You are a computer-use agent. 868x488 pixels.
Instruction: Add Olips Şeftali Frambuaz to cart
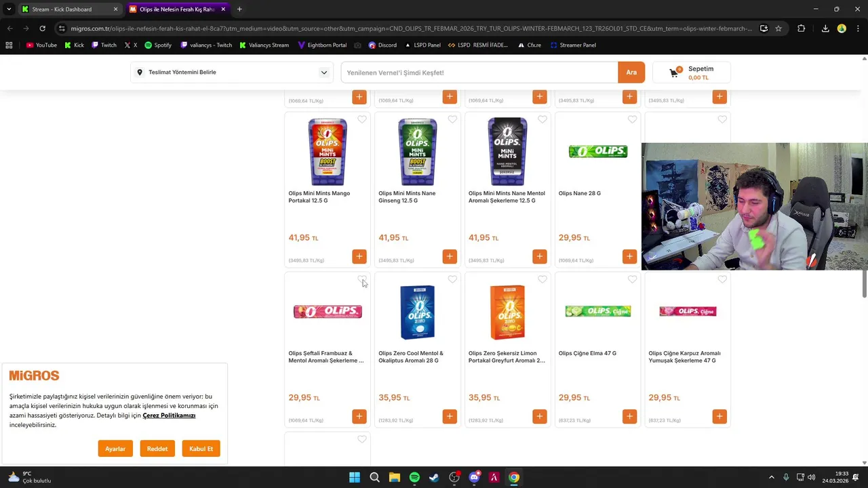[359, 416]
